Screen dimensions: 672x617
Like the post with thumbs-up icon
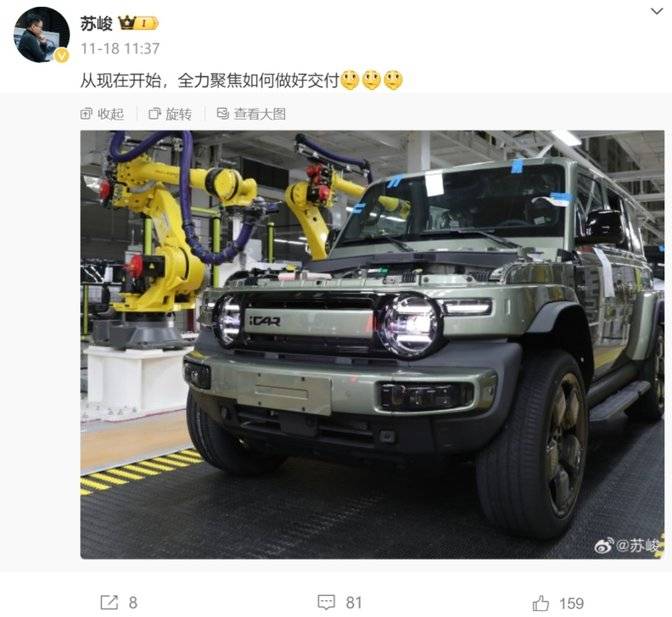pos(540,603)
